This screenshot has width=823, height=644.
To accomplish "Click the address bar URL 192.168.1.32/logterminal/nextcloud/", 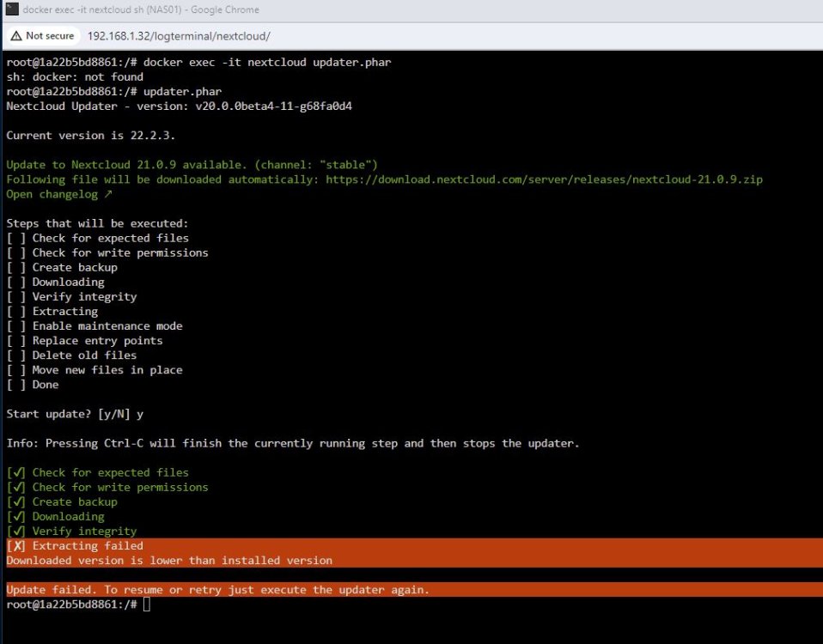I will pos(179,36).
